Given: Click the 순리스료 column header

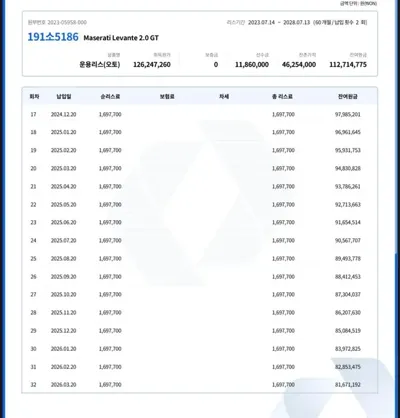Looking at the screenshot, I should pyautogui.click(x=110, y=97).
